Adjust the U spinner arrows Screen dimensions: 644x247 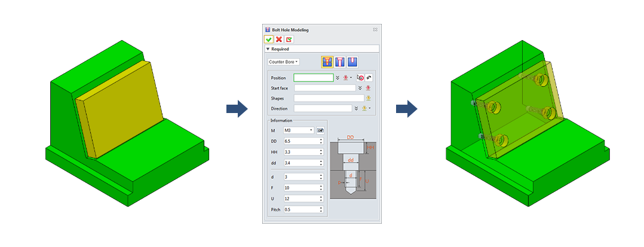tap(321, 199)
